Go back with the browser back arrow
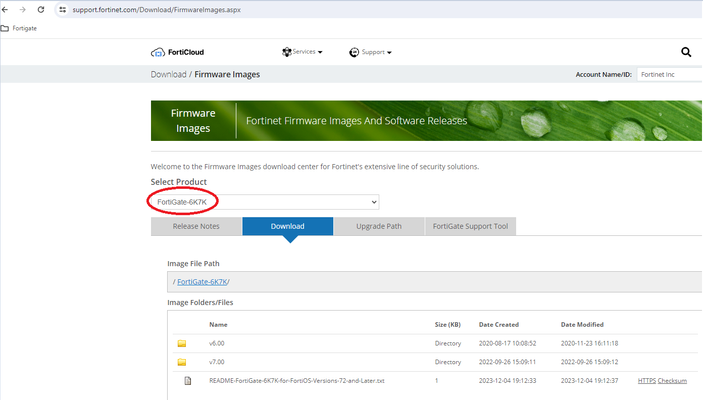This screenshot has height=400, width=703. click(5, 9)
